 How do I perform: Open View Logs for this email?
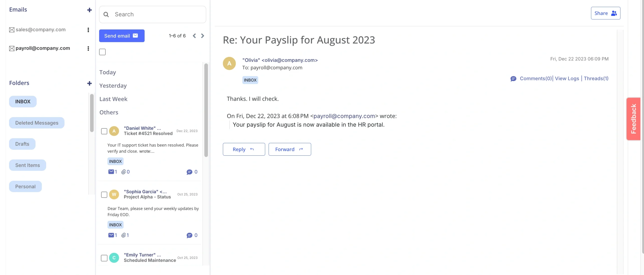pos(567,78)
